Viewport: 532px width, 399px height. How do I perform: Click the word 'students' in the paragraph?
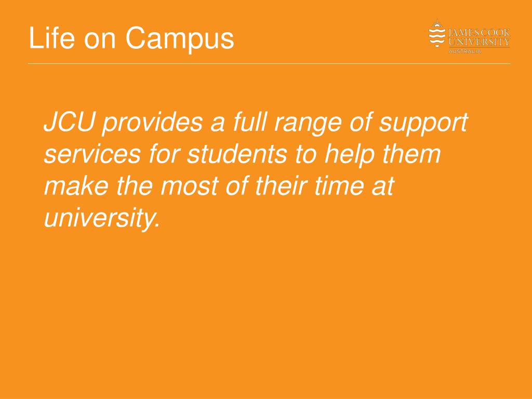coord(237,153)
